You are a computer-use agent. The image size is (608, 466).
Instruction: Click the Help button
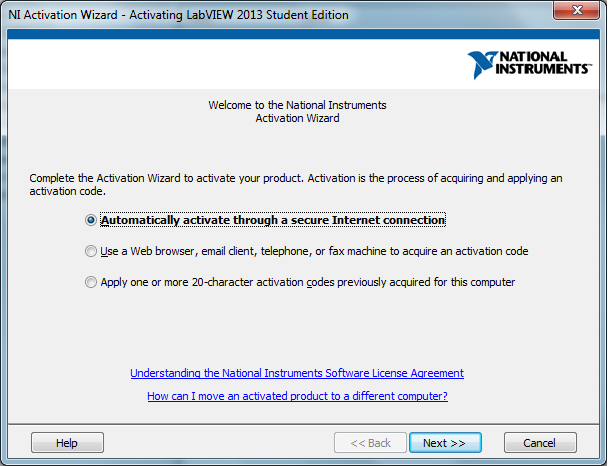tap(67, 443)
